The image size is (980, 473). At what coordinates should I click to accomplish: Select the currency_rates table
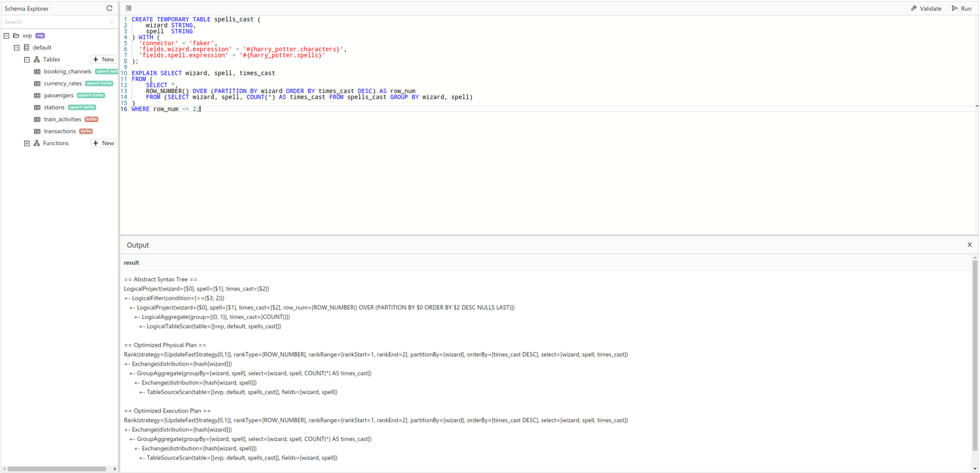63,83
